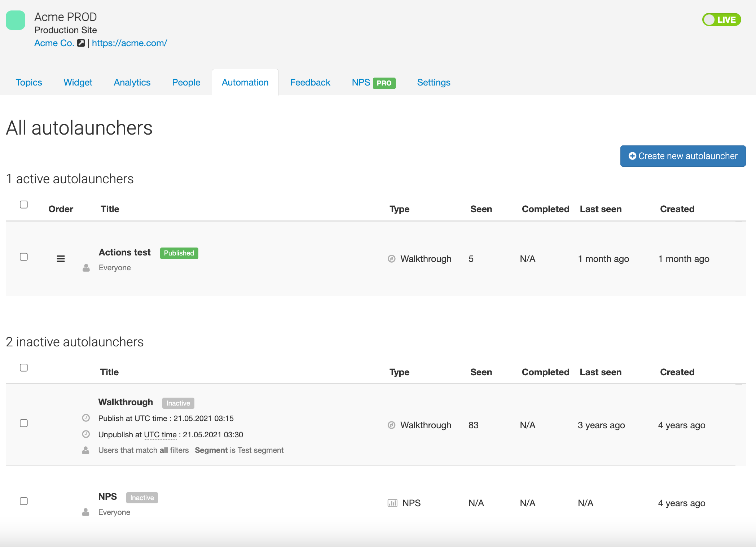This screenshot has height=547, width=756.
Task: Check the inactive NPS row checkbox
Action: [24, 501]
